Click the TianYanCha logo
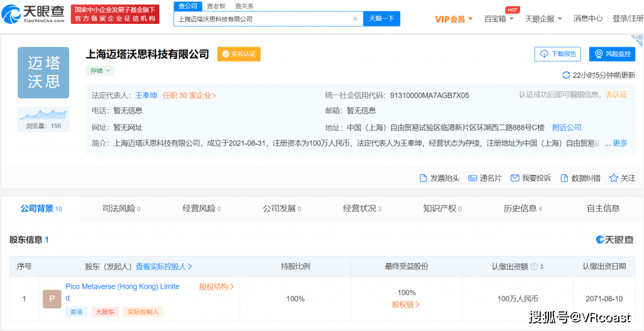Viewport: 644px width, 331px height. tap(33, 14)
